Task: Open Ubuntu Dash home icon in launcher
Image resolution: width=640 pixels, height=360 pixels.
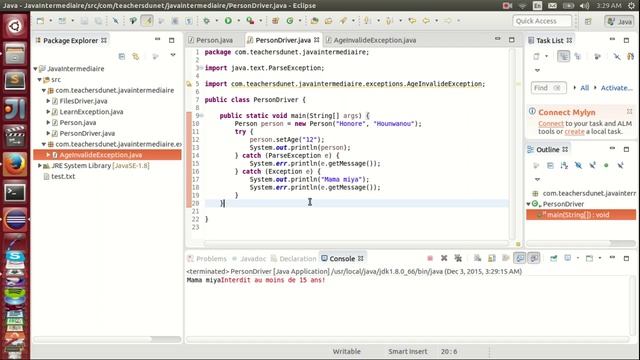Action: pos(15,27)
